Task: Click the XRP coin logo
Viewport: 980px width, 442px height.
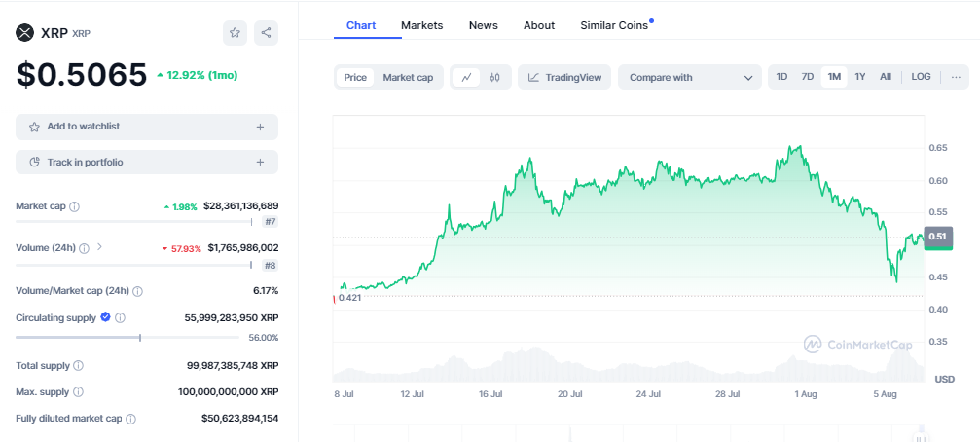Action: [x=24, y=33]
